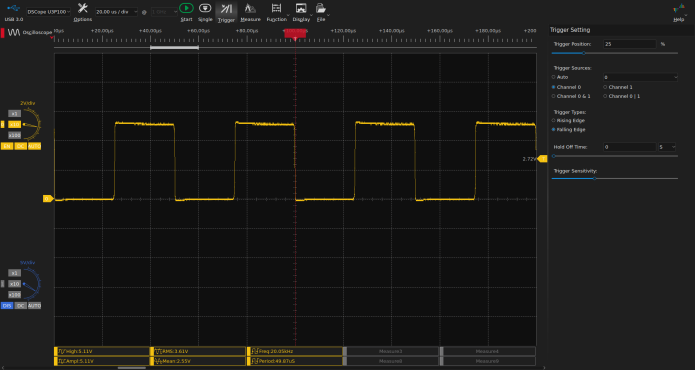Click the Mean 2.55V measurement box
This screenshot has width=695, height=370.
pos(198,361)
